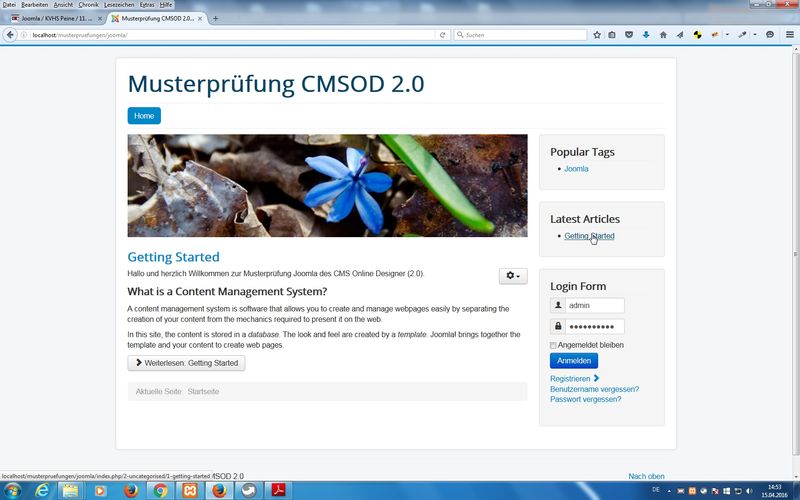
Task: Click Benutzername vergessen? link
Action: click(594, 389)
